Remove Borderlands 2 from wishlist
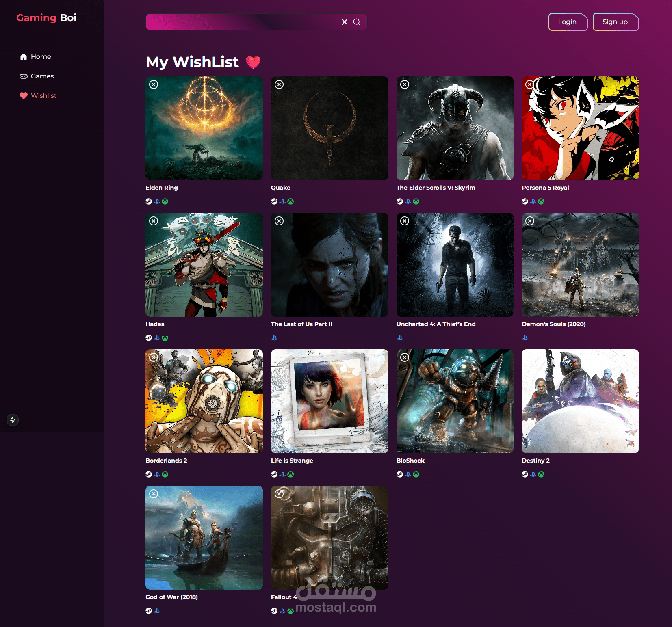 [x=154, y=357]
